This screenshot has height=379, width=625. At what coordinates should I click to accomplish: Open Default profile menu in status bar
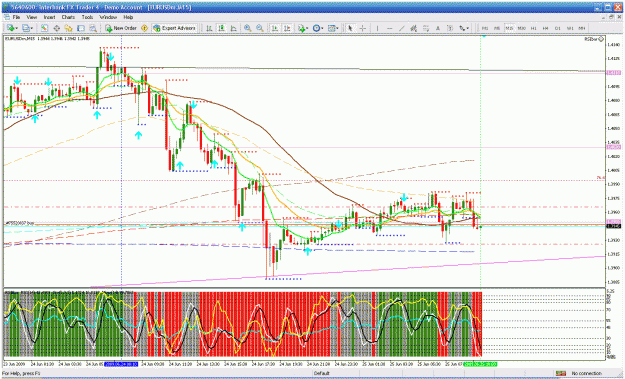click(x=321, y=373)
